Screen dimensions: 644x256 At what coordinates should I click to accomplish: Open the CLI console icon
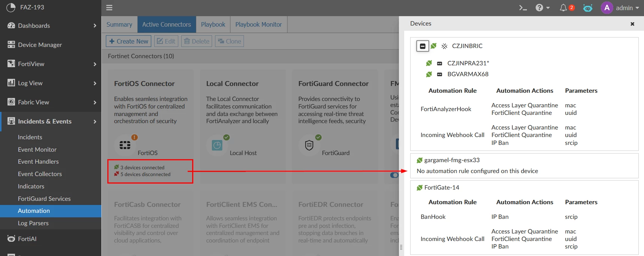[x=523, y=8]
